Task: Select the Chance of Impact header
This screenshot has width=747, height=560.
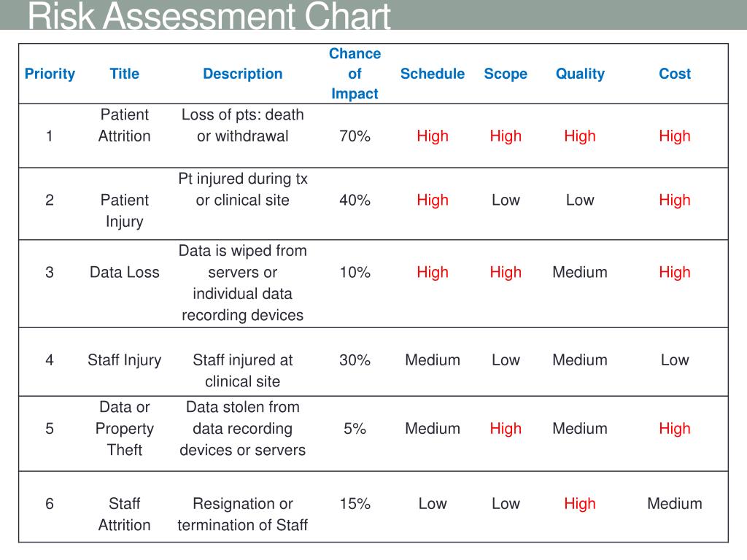Action: pos(355,74)
